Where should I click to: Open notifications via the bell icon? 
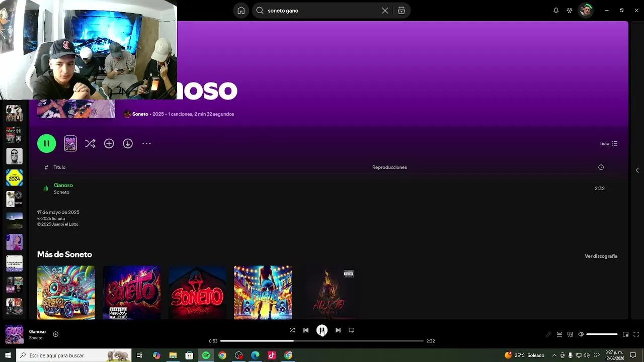pyautogui.click(x=556, y=11)
